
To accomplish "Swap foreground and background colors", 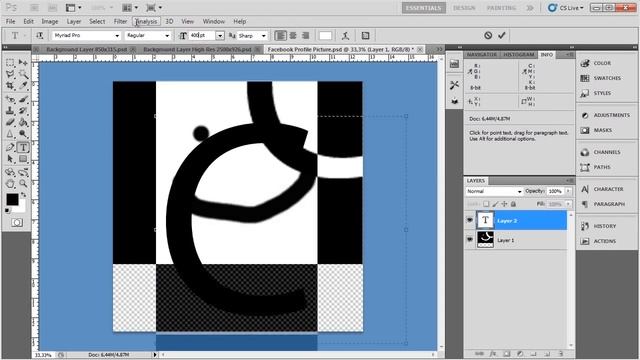I will pyautogui.click(x=23, y=195).
